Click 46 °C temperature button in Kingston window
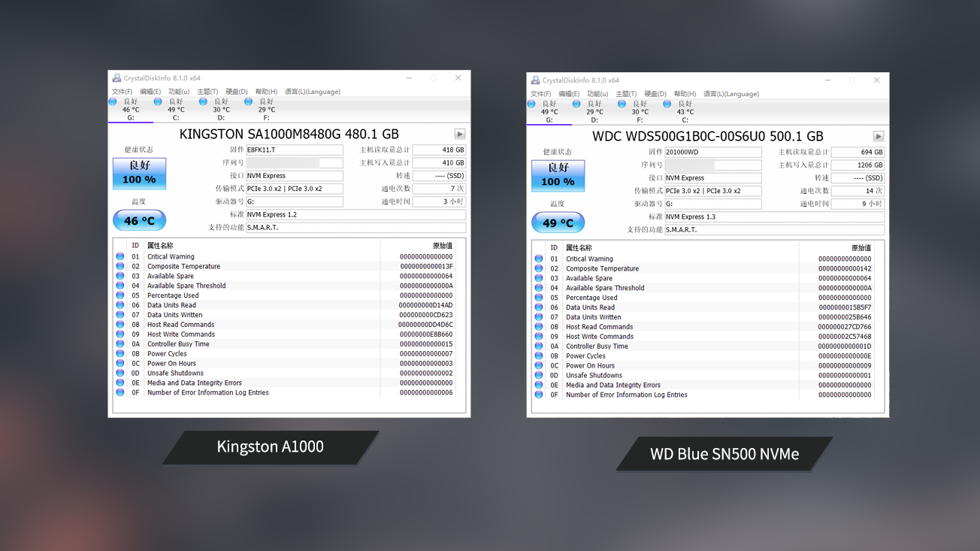Screen dimensions: 980x551 139,221
